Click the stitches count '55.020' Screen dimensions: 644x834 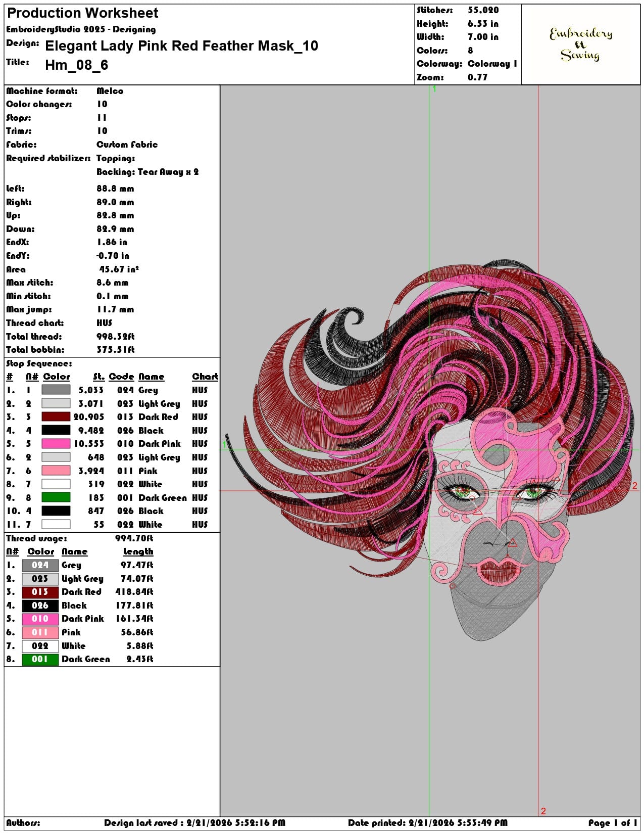click(x=483, y=10)
